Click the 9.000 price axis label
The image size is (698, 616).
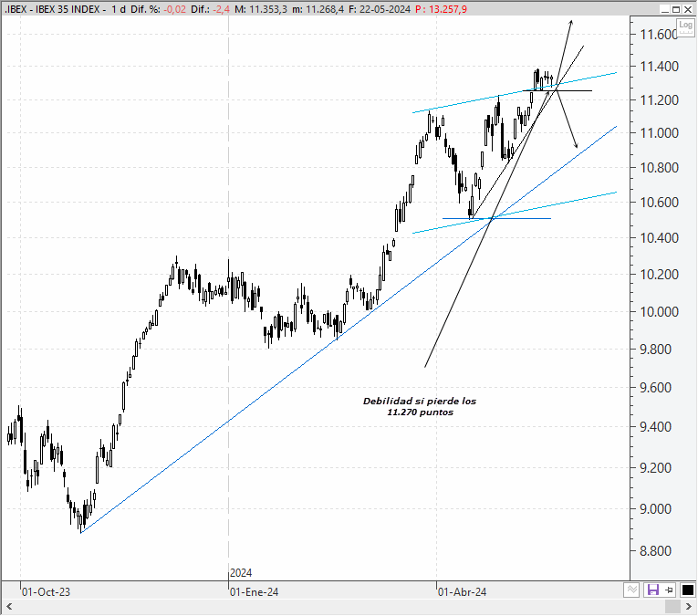[655, 508]
